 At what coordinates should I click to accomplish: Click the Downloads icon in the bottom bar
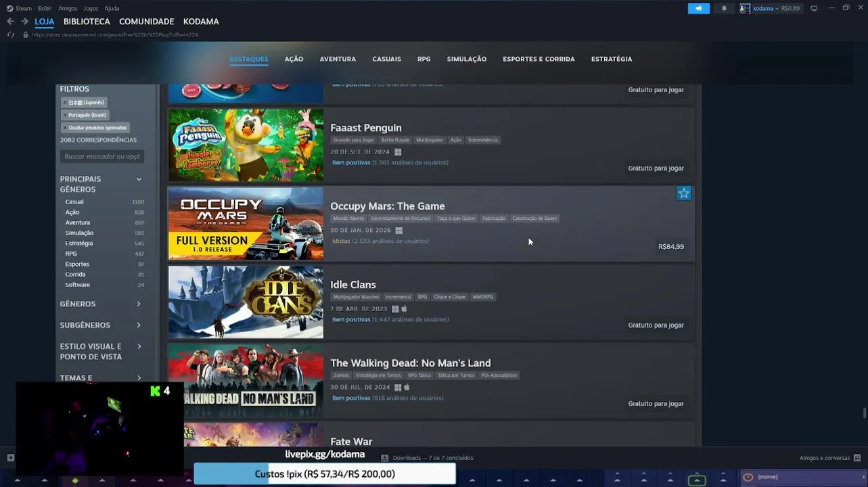click(385, 458)
